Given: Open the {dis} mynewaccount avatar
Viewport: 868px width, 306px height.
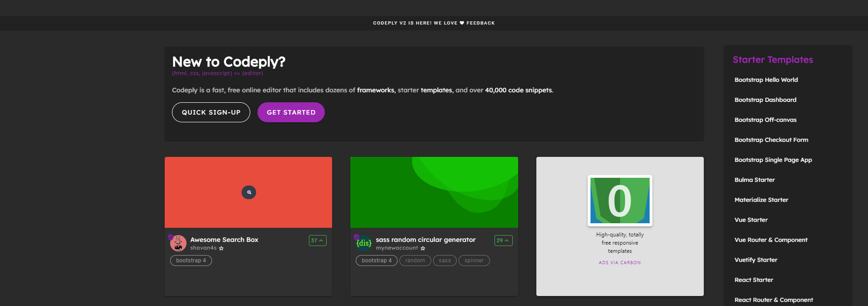Looking at the screenshot, I should tap(363, 243).
